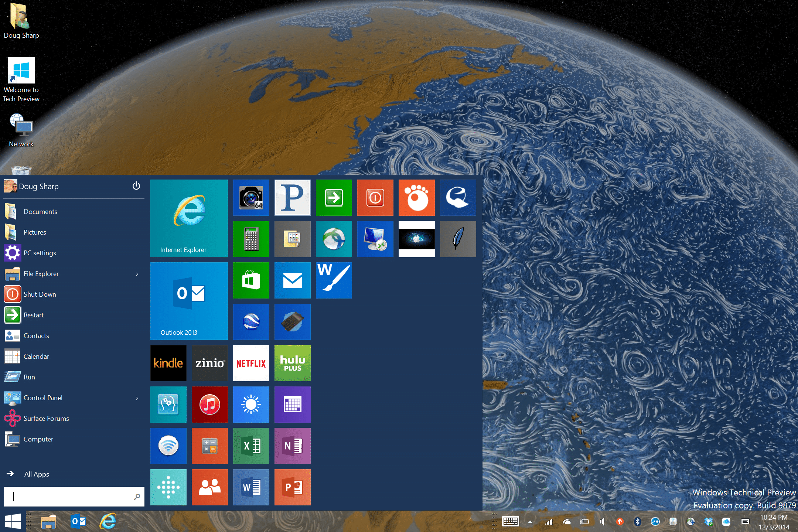Open the globe with arrow tile
Image resolution: width=798 pixels, height=532 pixels.
pyautogui.click(x=334, y=239)
